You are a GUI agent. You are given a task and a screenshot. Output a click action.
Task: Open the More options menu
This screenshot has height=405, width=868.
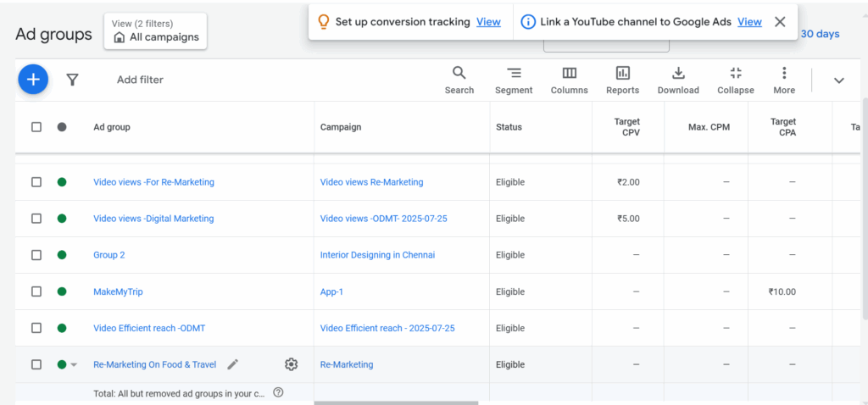coord(784,80)
